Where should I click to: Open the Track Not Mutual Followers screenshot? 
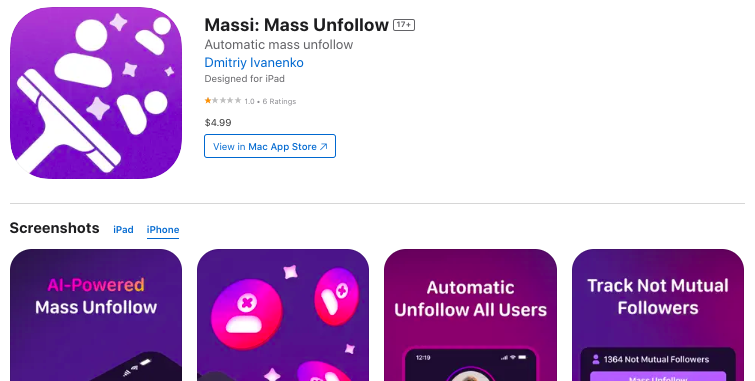click(658, 315)
